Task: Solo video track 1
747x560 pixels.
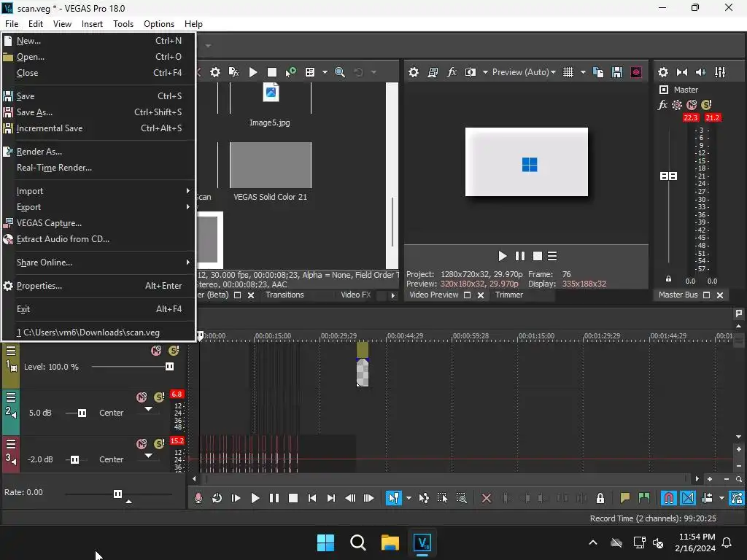Action: (174, 351)
